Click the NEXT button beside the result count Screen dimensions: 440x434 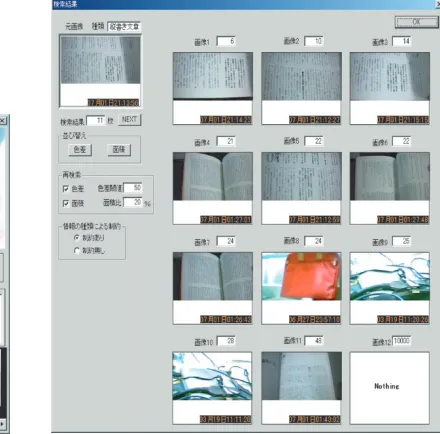tap(129, 120)
